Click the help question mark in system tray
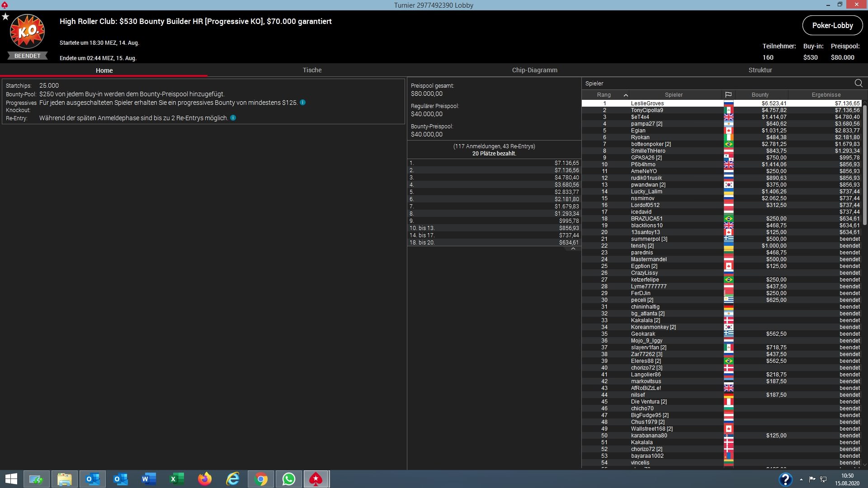Screen dimensions: 868x488 tap(785, 479)
